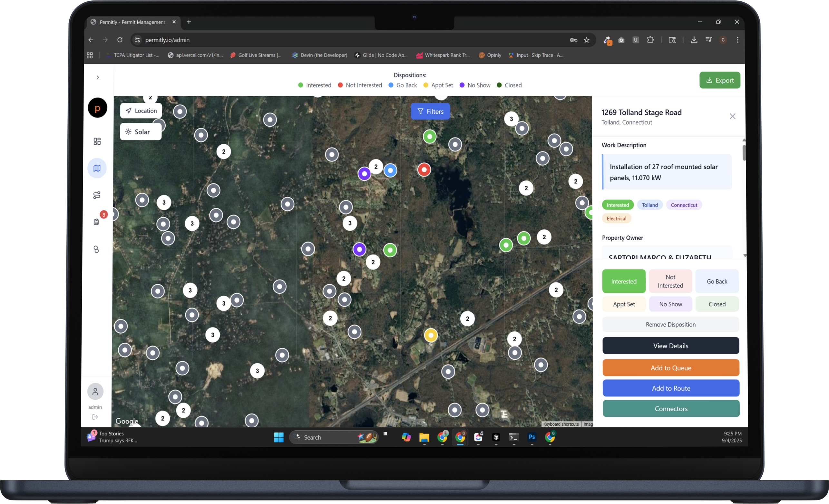This screenshot has width=829, height=504.
Task: Click the details panel scrollbar thumb
Action: click(x=744, y=153)
